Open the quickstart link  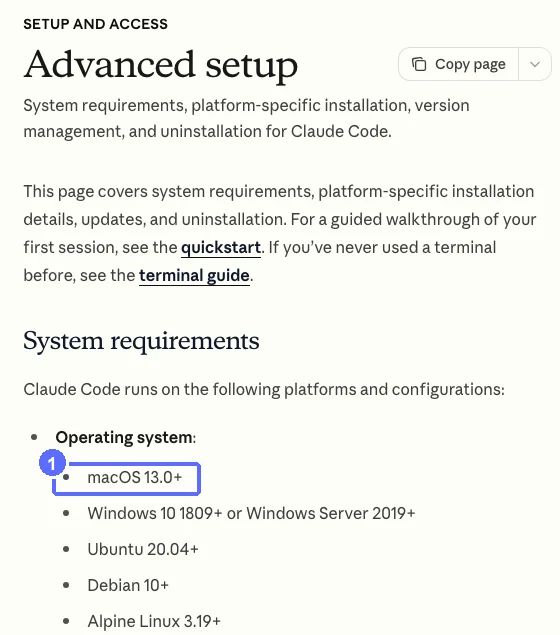pyautogui.click(x=221, y=247)
